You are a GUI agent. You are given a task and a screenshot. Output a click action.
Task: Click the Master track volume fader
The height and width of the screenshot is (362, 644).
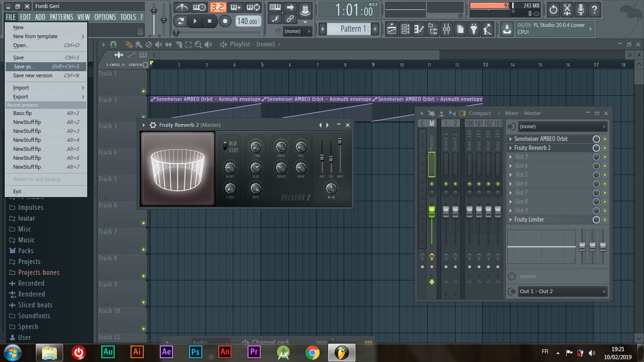(x=432, y=212)
